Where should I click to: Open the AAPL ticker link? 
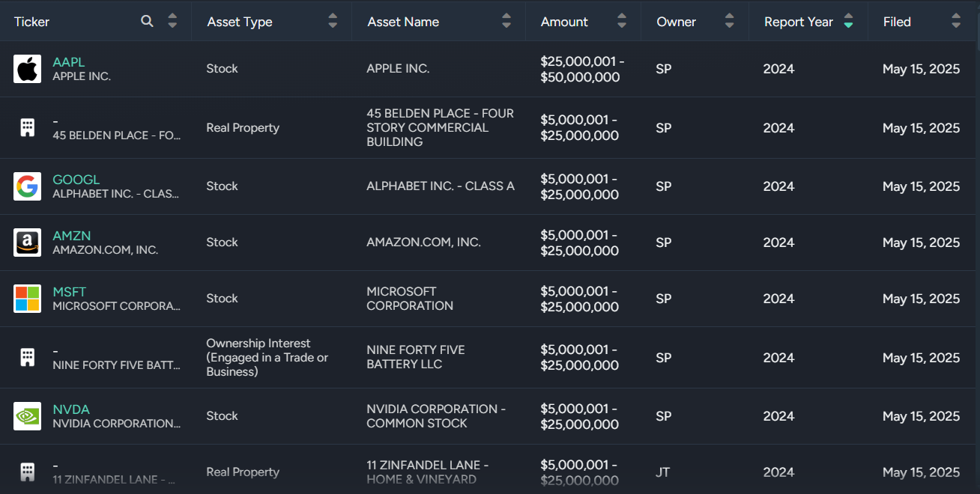[x=68, y=62]
